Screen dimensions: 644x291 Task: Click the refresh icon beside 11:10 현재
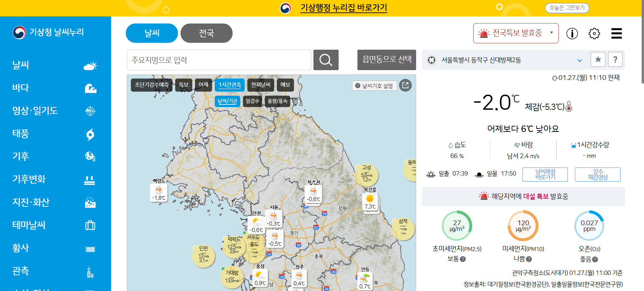click(x=555, y=78)
